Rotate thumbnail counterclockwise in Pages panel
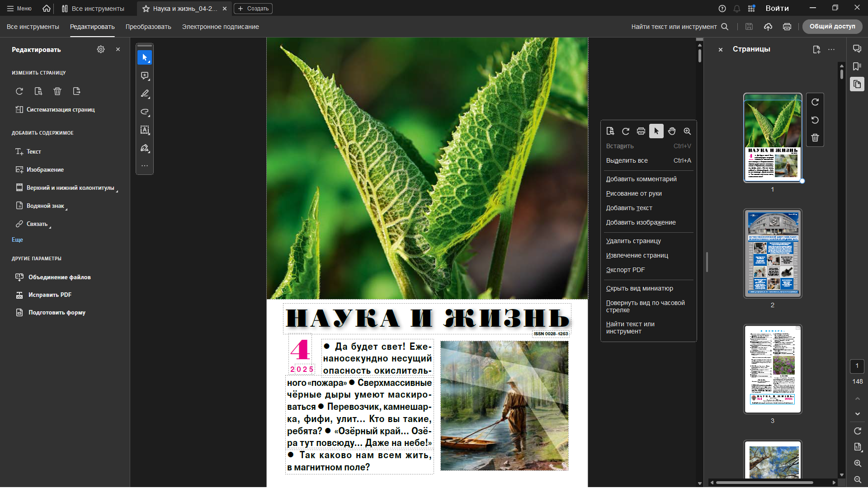The height and width of the screenshot is (488, 868). point(815,120)
